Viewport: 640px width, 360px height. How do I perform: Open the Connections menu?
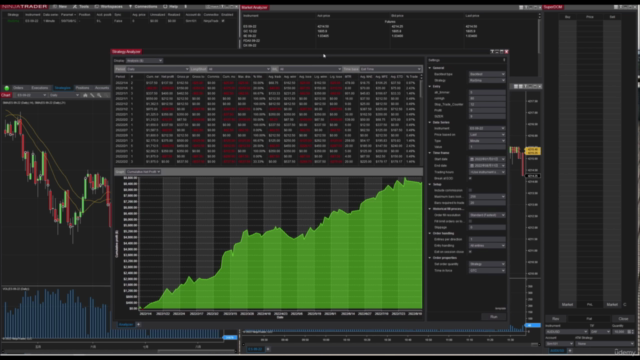coord(143,7)
